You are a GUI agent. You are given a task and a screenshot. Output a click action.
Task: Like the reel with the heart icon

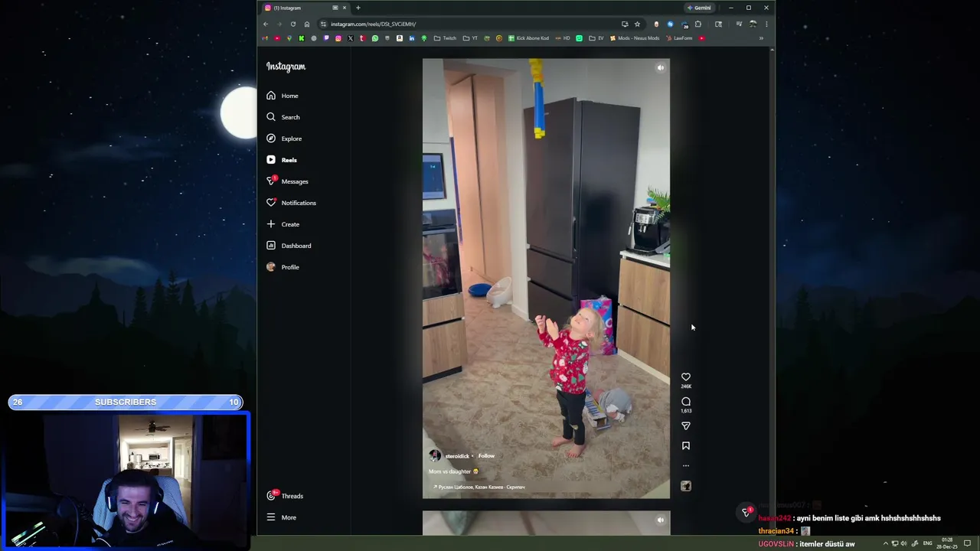tap(686, 377)
